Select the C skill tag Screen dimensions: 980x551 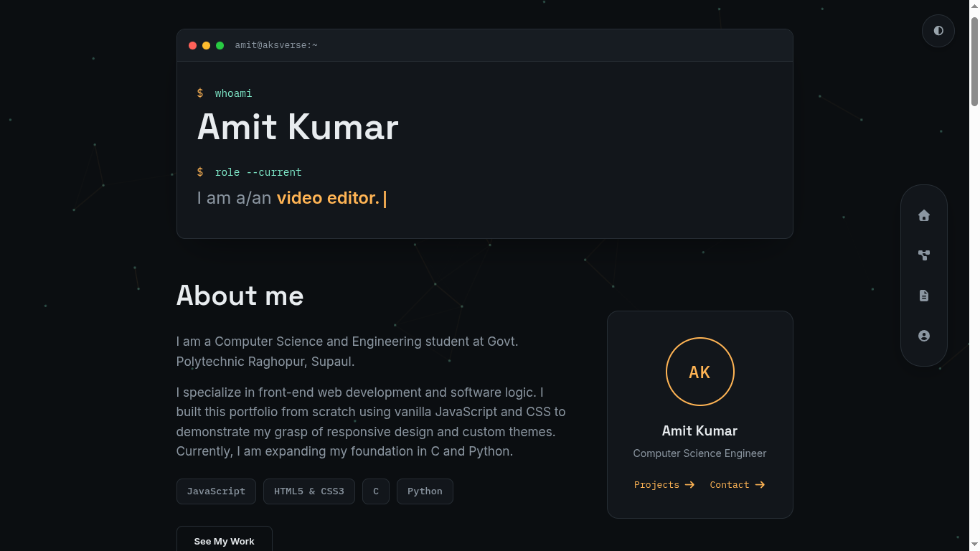pyautogui.click(x=376, y=491)
